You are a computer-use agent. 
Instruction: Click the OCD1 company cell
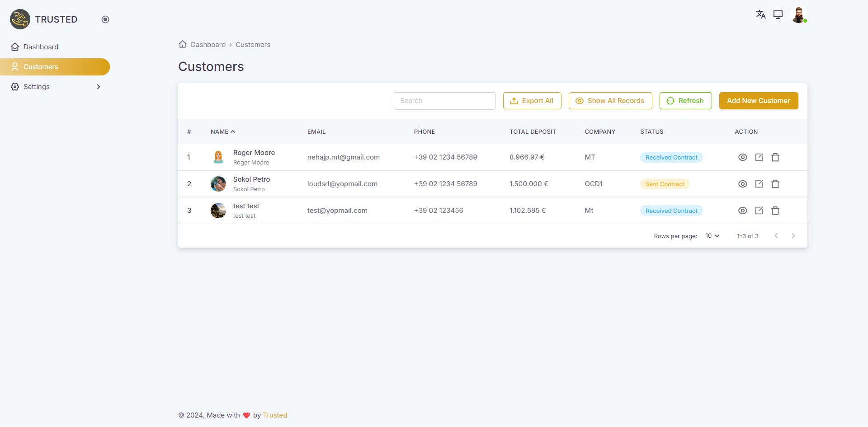coord(594,184)
